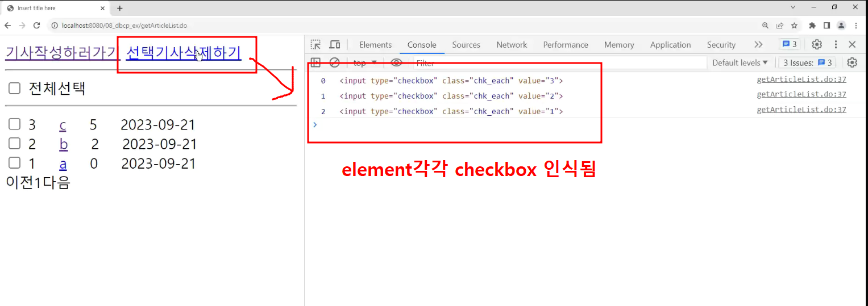Toggle the browser side panel icon
Image resolution: width=868 pixels, height=306 pixels.
(827, 26)
